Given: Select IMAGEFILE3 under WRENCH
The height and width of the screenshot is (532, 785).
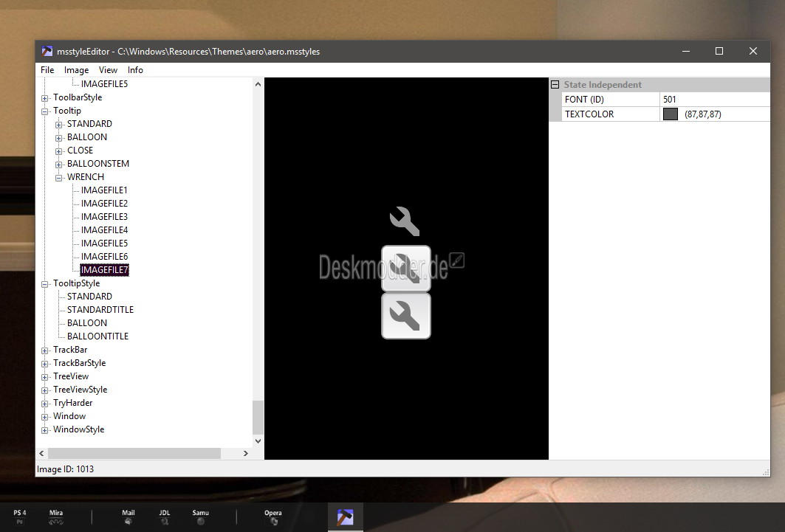Looking at the screenshot, I should [x=104, y=217].
